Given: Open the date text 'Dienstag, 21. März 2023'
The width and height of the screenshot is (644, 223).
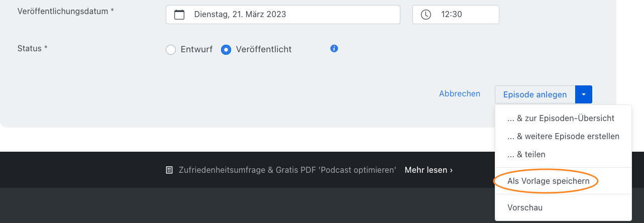Looking at the screenshot, I should 240,15.
